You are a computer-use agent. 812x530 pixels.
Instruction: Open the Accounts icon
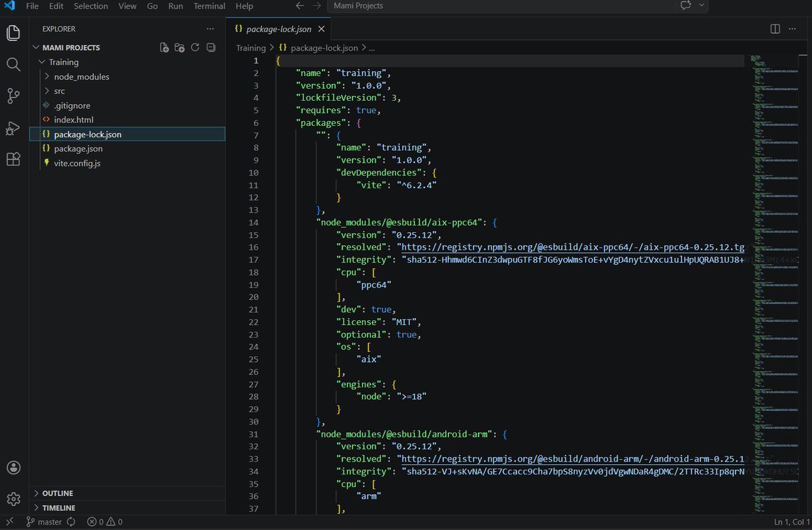tap(14, 468)
